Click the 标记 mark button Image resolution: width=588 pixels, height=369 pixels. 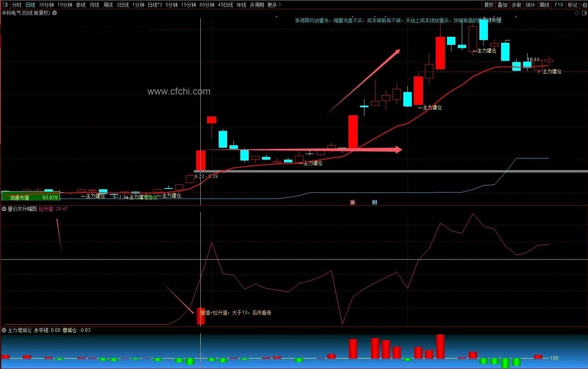[x=572, y=5]
